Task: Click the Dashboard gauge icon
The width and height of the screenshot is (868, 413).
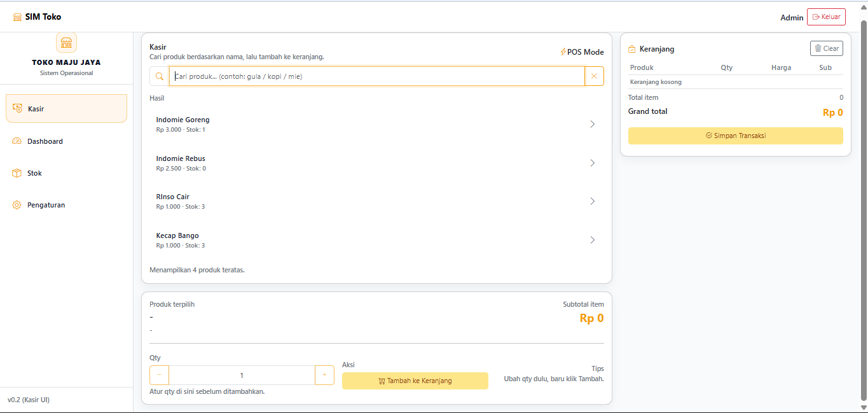Action: (x=17, y=141)
